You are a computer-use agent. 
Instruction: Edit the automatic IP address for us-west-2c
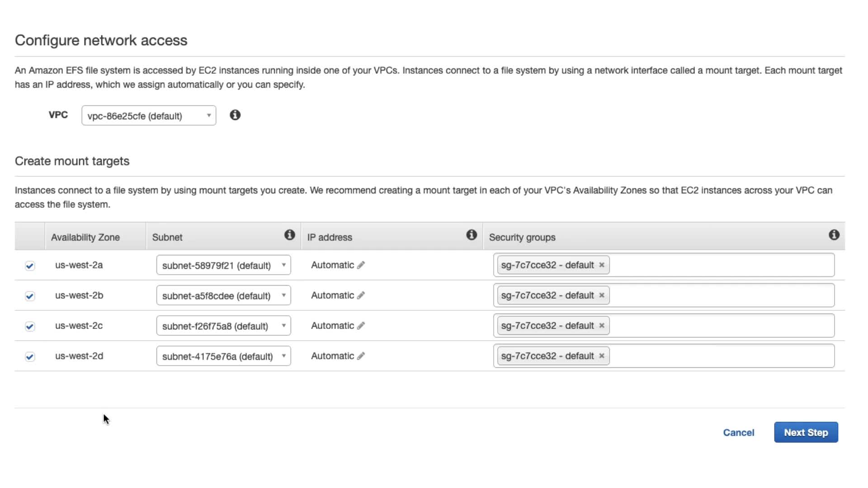click(x=361, y=326)
